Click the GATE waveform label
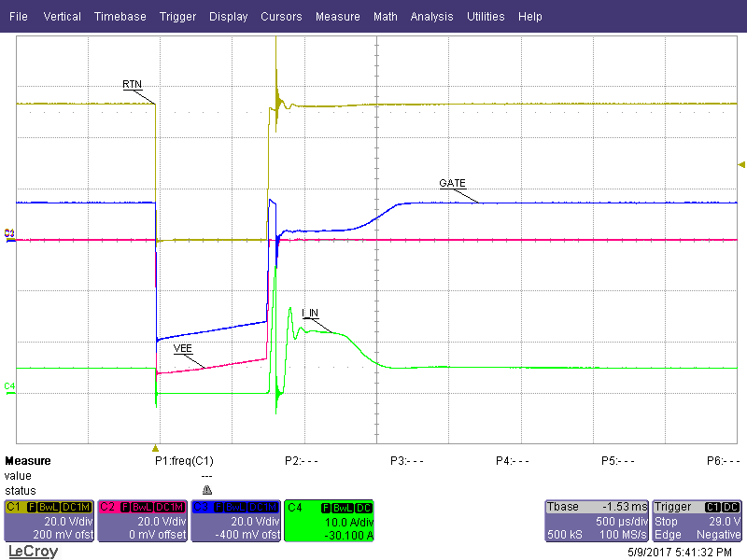This screenshot has width=747, height=560. click(x=452, y=183)
